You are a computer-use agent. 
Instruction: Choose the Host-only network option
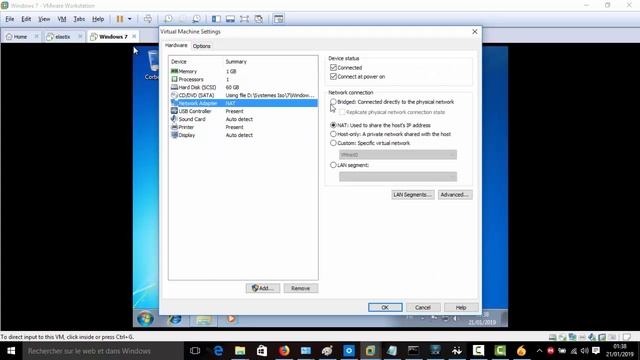coord(333,134)
